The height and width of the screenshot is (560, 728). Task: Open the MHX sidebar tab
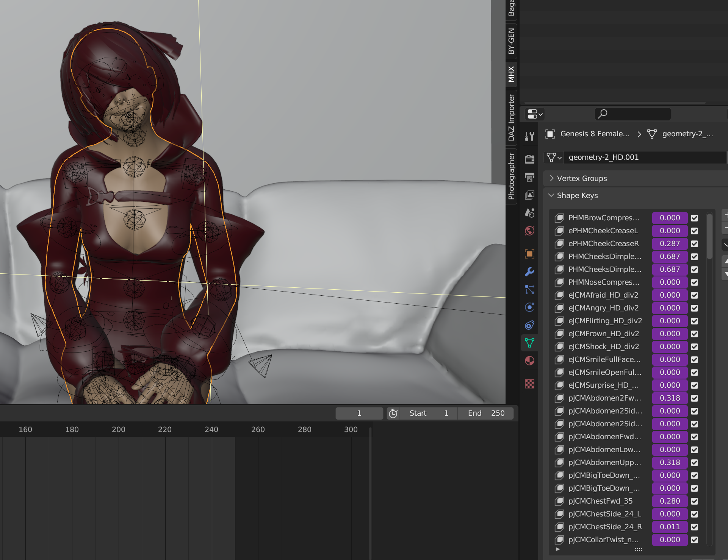(511, 74)
